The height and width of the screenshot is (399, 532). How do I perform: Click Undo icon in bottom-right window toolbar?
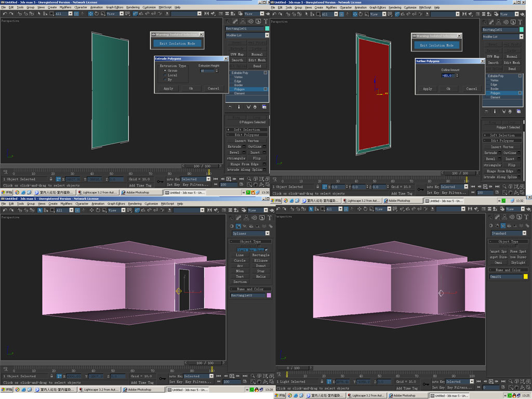[279, 209]
